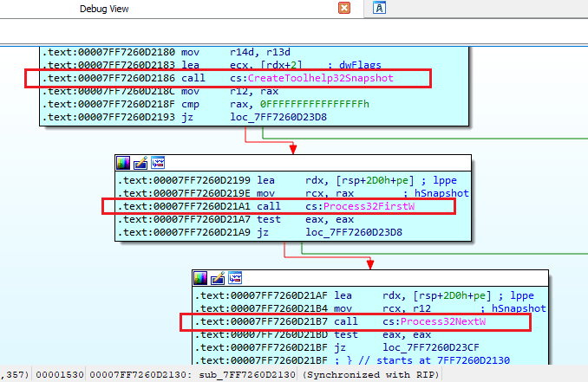Viewport: 588px width, 382px height.
Task: Select address 00007FF7260D2180 mov line
Action: pyautogui.click(x=167, y=52)
